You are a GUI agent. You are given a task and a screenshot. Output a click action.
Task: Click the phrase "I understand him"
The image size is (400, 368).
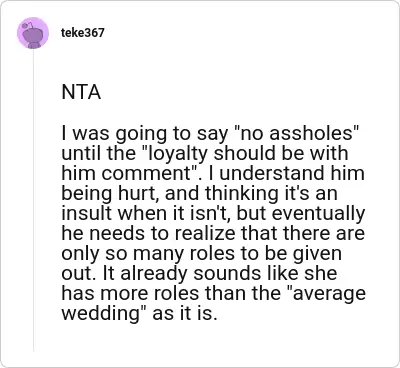tap(287, 173)
